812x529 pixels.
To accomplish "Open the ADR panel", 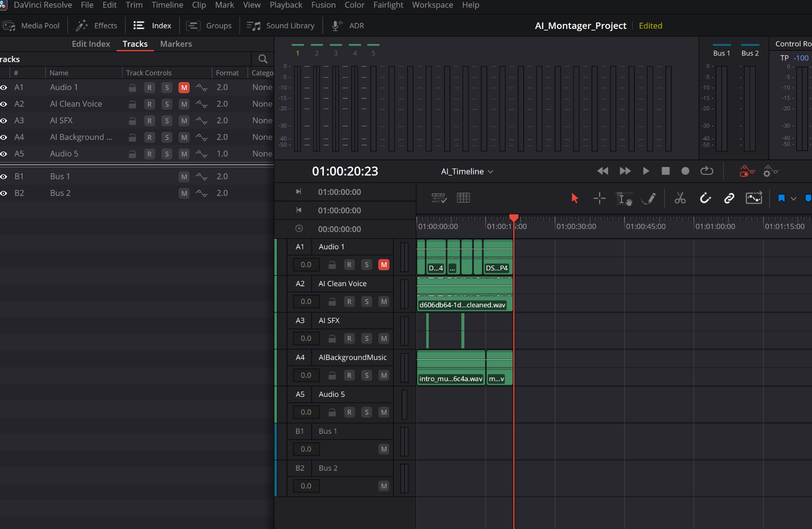I will tap(348, 26).
